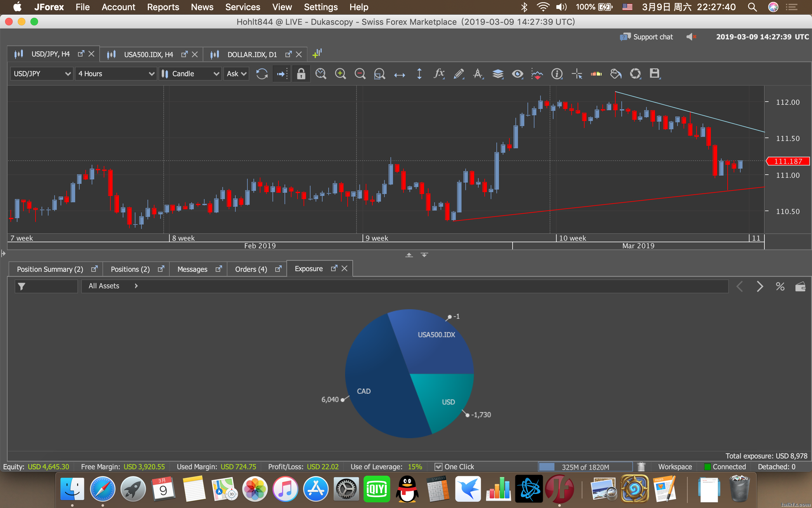Open the Reports menu

(x=163, y=7)
